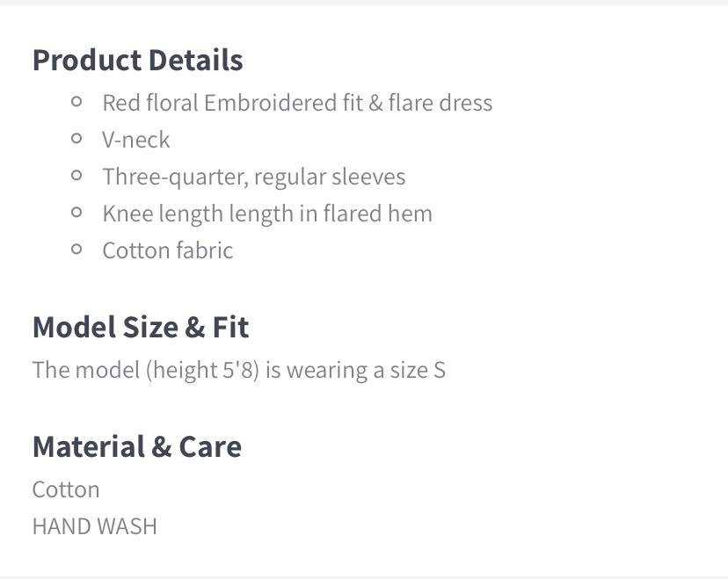Screen dimensions: 728x579
Task: Click Cotton under Material & Care
Action: 66,489
